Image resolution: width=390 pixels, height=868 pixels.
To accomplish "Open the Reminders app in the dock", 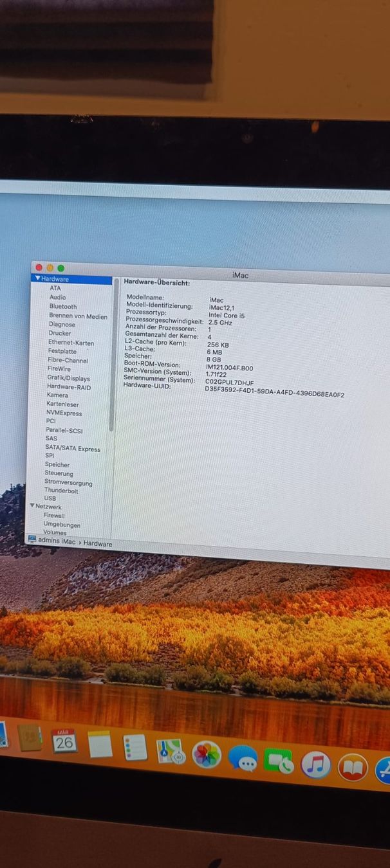I will click(x=135, y=748).
